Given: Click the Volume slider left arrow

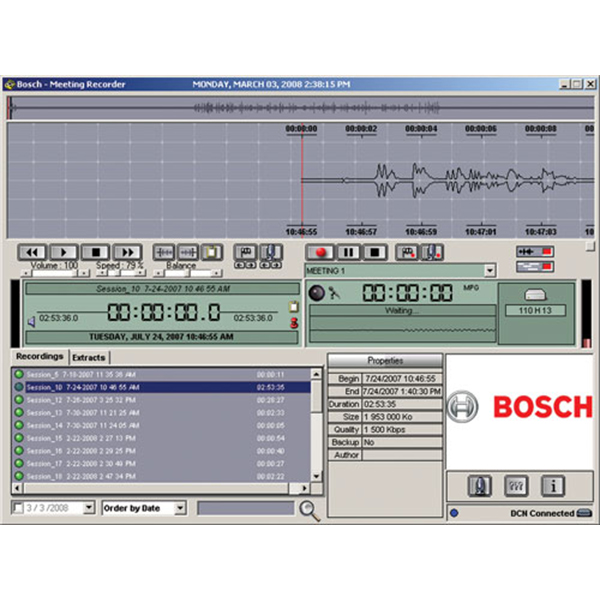Looking at the screenshot, I should [x=26, y=274].
